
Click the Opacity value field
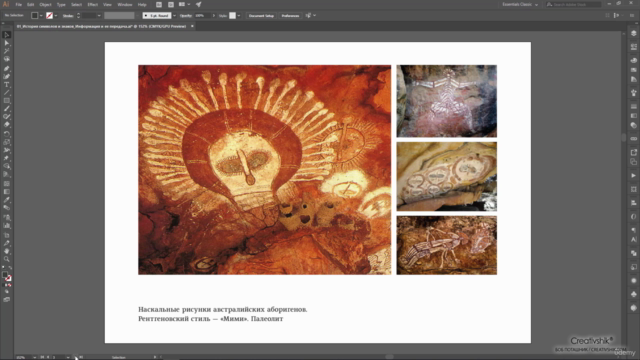point(202,16)
